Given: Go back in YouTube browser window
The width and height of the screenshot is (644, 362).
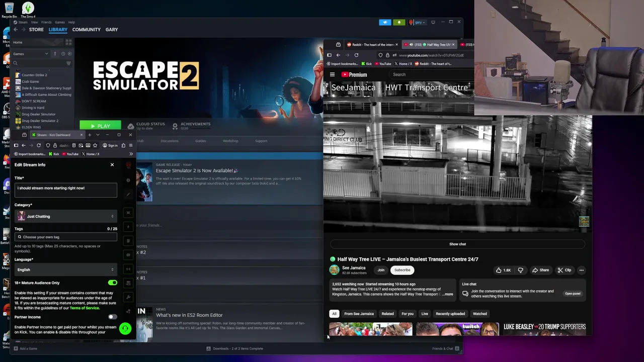Looking at the screenshot, I should coord(338,55).
